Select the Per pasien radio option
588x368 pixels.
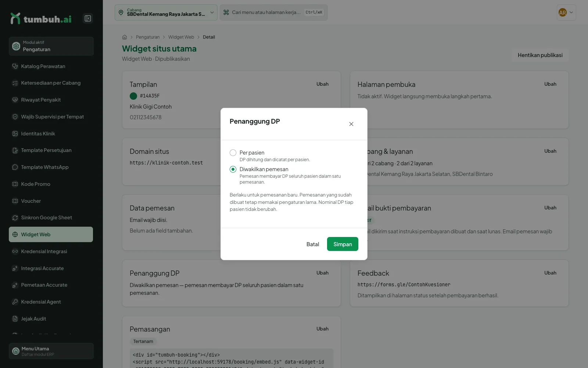(233, 153)
